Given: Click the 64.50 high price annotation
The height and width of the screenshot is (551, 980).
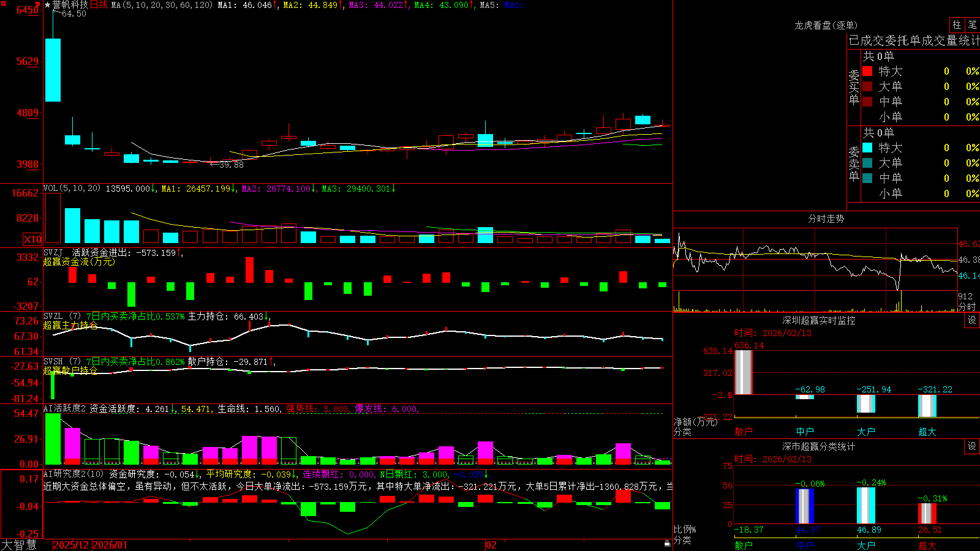Looking at the screenshot, I should click(x=73, y=13).
